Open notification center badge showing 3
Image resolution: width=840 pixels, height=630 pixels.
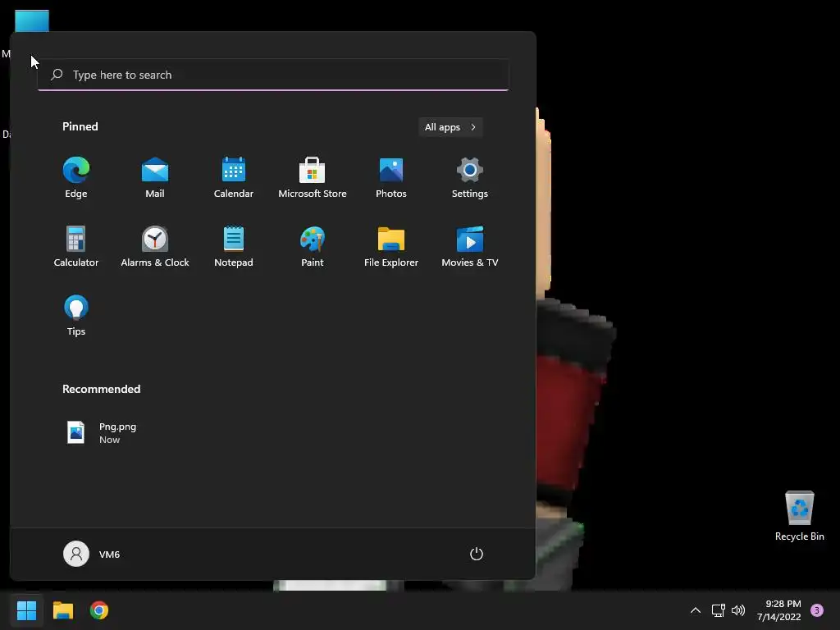point(817,610)
